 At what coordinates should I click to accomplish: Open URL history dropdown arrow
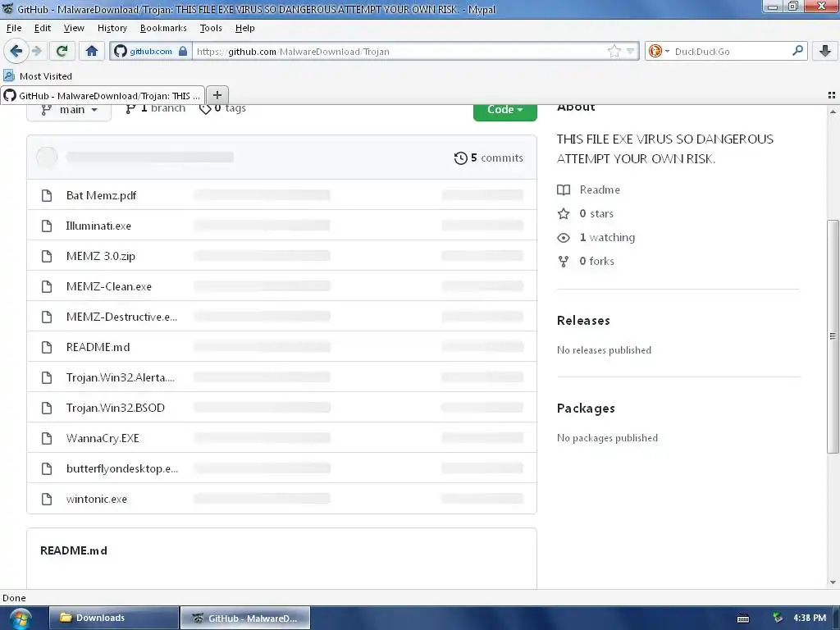pos(630,51)
